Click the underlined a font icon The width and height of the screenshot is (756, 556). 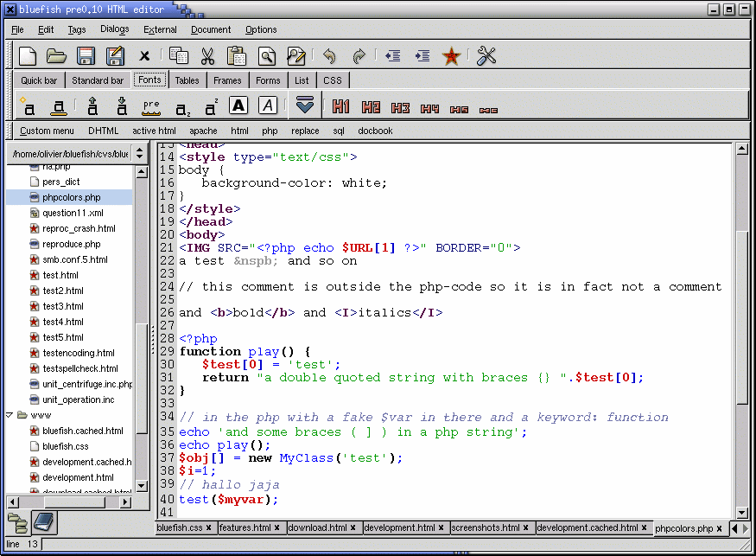pyautogui.click(x=59, y=107)
